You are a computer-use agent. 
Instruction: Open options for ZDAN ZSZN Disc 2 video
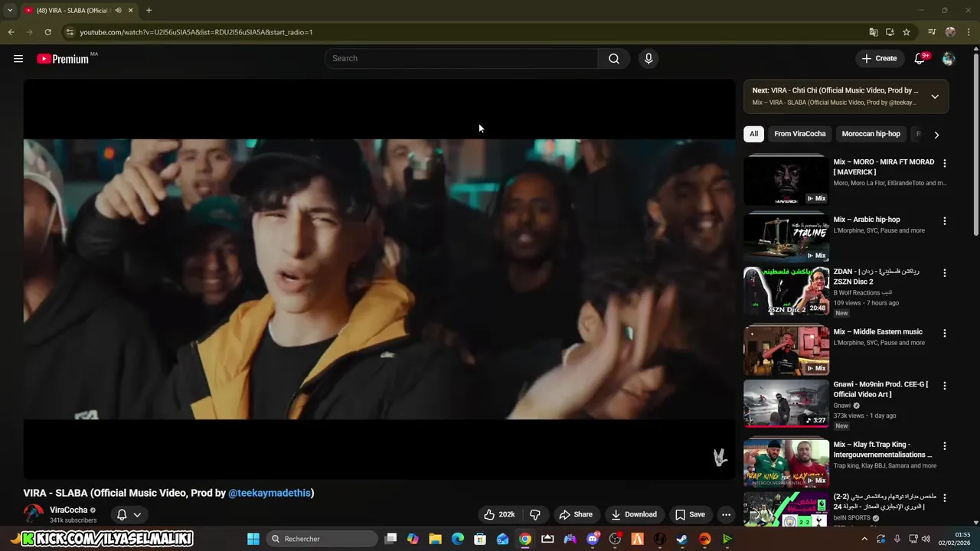(x=944, y=272)
